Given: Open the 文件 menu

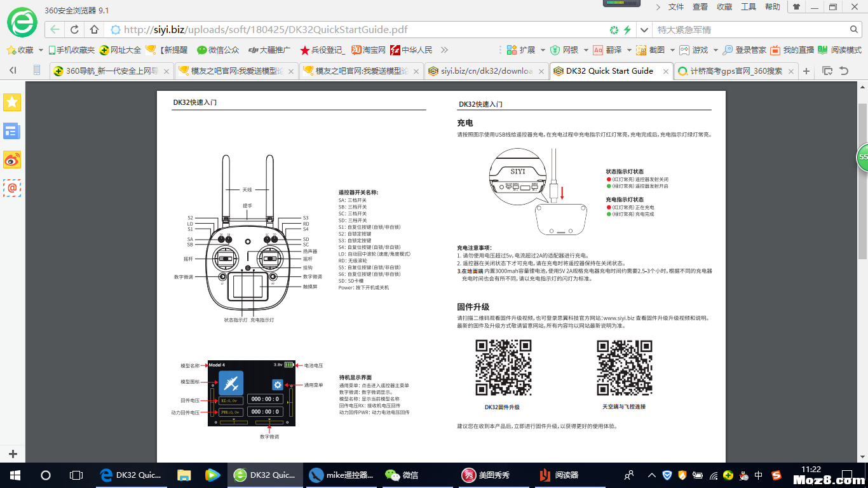Looking at the screenshot, I should (x=676, y=7).
